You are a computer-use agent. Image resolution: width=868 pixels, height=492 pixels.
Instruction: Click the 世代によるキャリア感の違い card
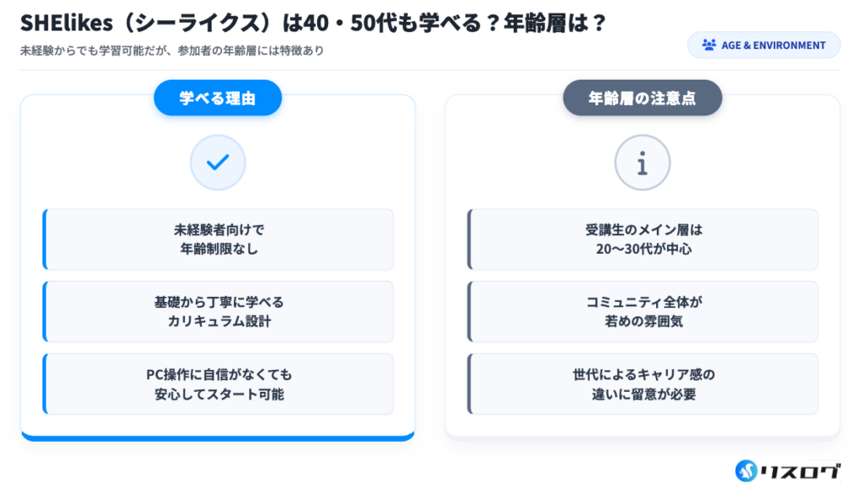[643, 383]
